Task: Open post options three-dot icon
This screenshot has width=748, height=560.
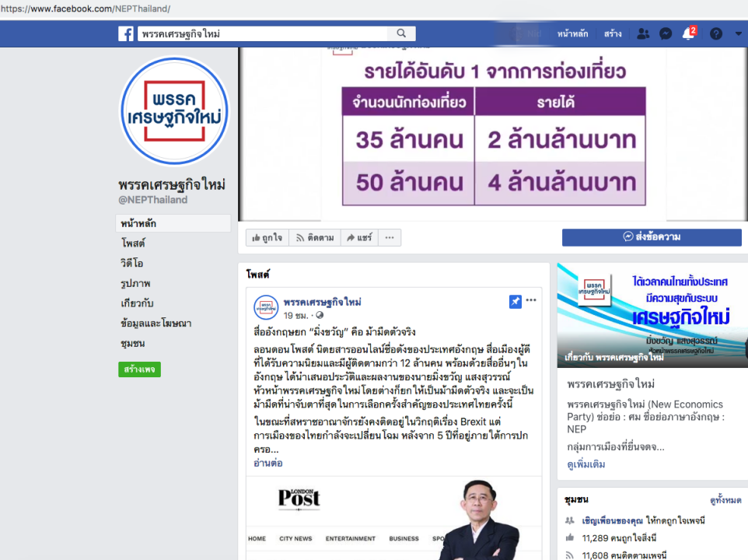Action: (x=531, y=300)
